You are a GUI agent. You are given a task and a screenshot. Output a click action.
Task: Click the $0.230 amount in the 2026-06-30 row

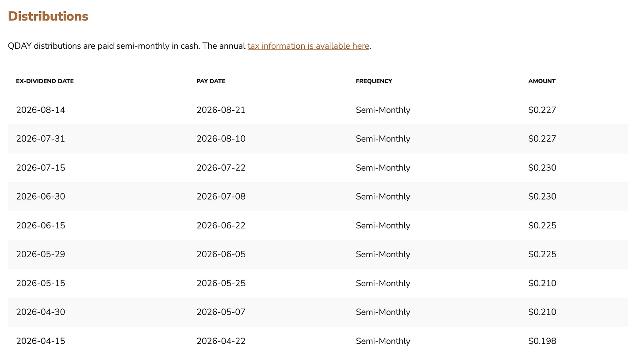pyautogui.click(x=542, y=196)
